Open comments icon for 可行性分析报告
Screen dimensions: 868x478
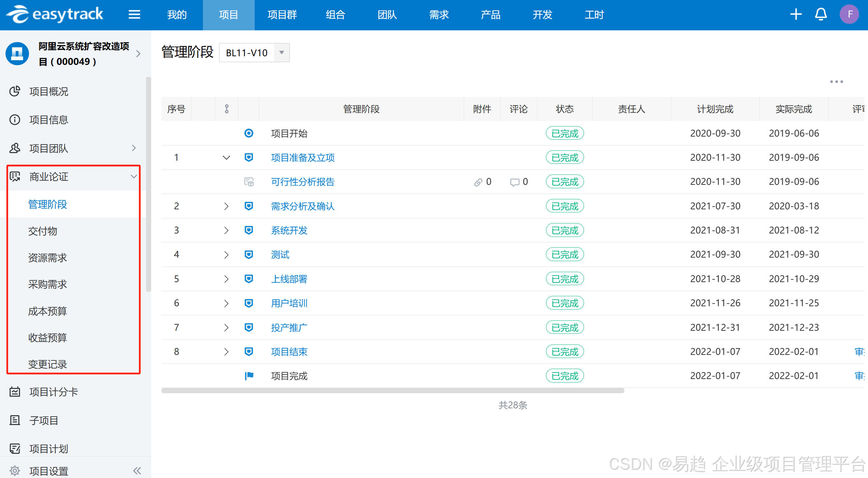pyautogui.click(x=515, y=182)
